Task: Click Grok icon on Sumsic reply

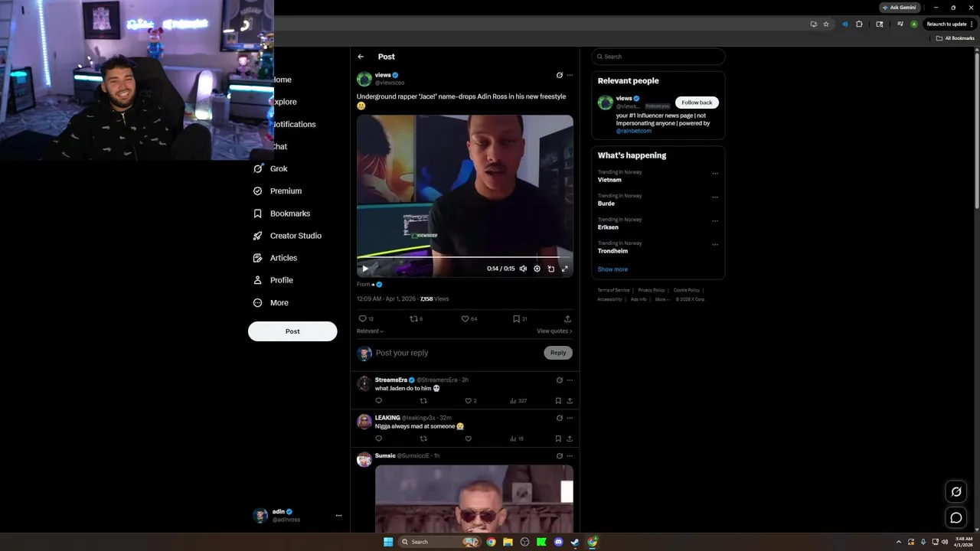Action: pyautogui.click(x=560, y=455)
